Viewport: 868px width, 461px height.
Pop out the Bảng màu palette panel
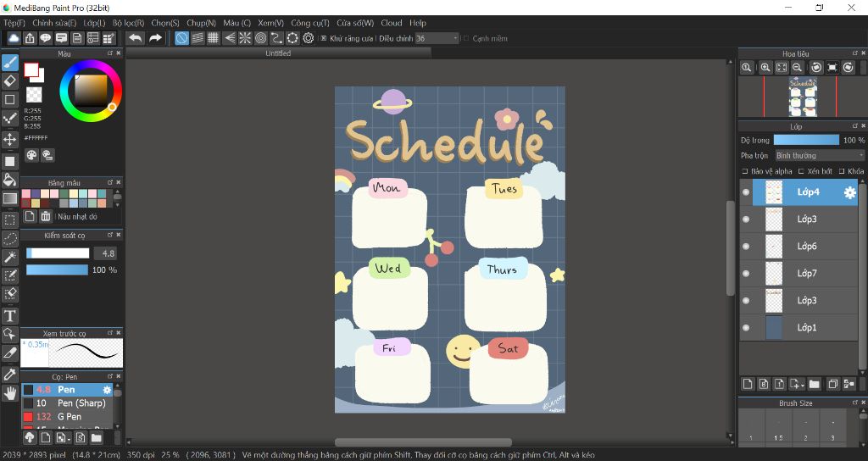(x=110, y=182)
